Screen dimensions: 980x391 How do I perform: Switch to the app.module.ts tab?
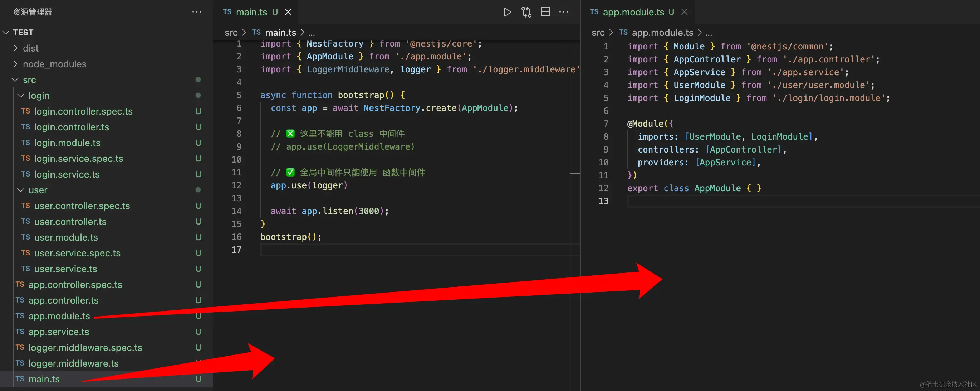point(633,12)
